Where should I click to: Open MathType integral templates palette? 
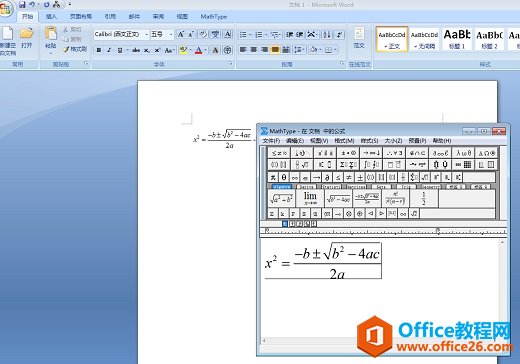coord(372,164)
